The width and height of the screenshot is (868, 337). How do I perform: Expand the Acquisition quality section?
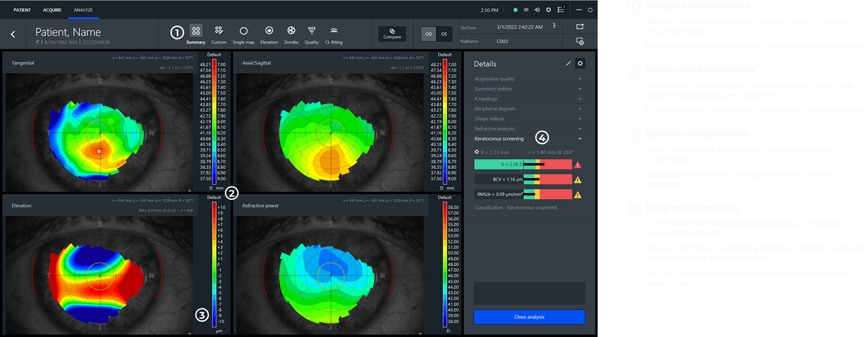pyautogui.click(x=528, y=79)
